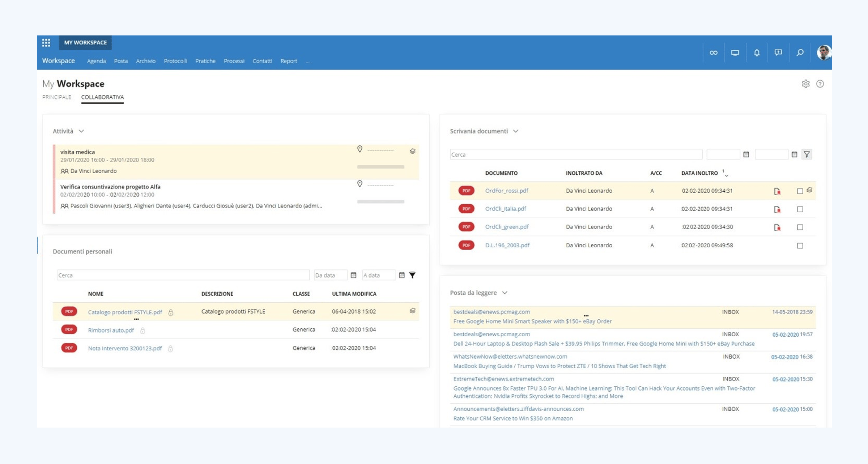
Task: Tick checkbox for OrdCli_italia.pdf
Action: [x=800, y=209]
